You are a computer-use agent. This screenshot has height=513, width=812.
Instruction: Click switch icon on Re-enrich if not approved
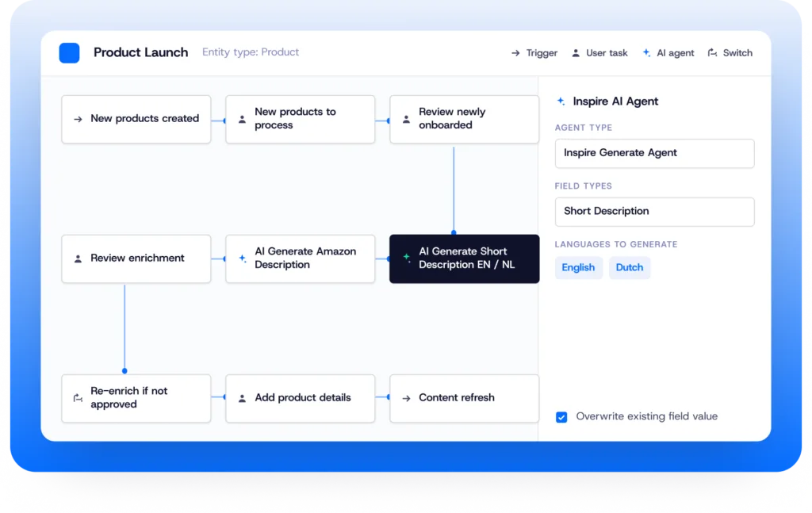click(78, 397)
